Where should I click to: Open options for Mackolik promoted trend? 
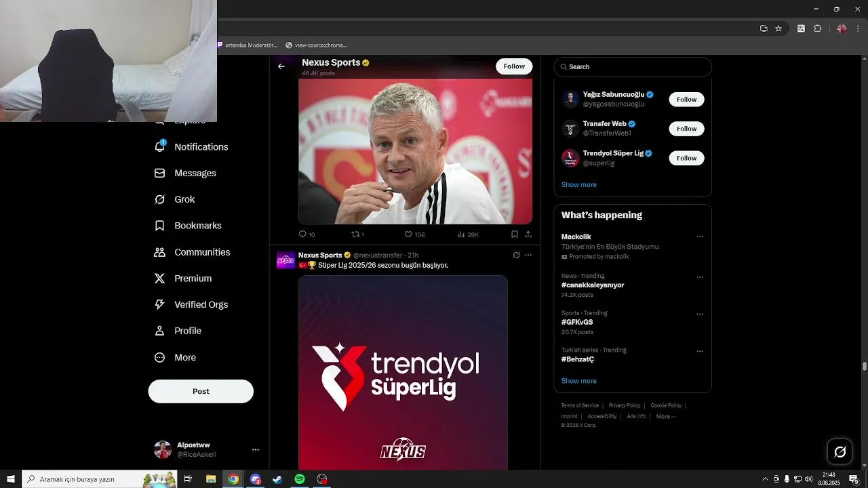[700, 237]
